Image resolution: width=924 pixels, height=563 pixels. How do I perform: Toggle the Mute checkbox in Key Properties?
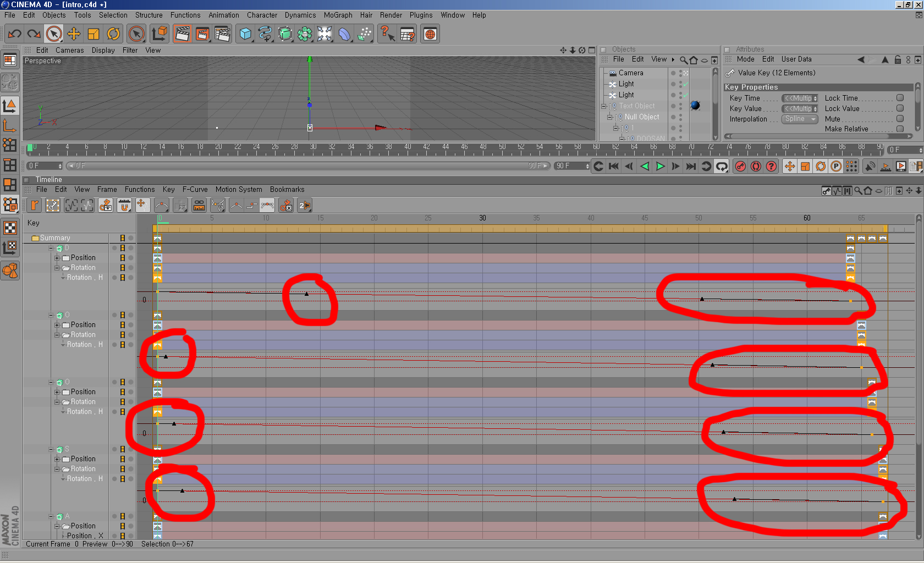tap(900, 119)
